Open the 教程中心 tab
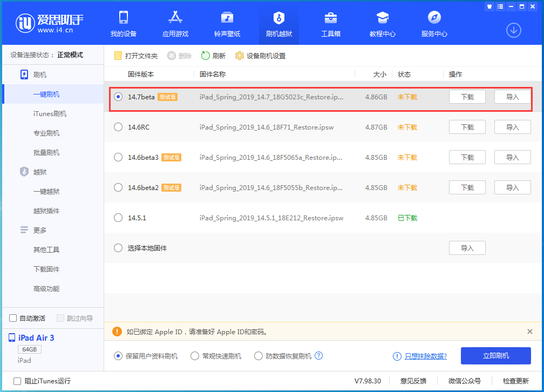The width and height of the screenshot is (544, 392). [382, 24]
